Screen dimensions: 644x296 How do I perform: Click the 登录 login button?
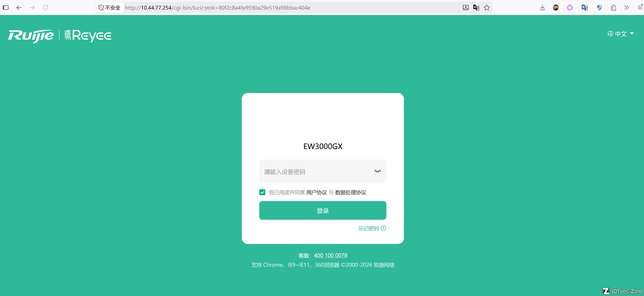[x=323, y=211]
